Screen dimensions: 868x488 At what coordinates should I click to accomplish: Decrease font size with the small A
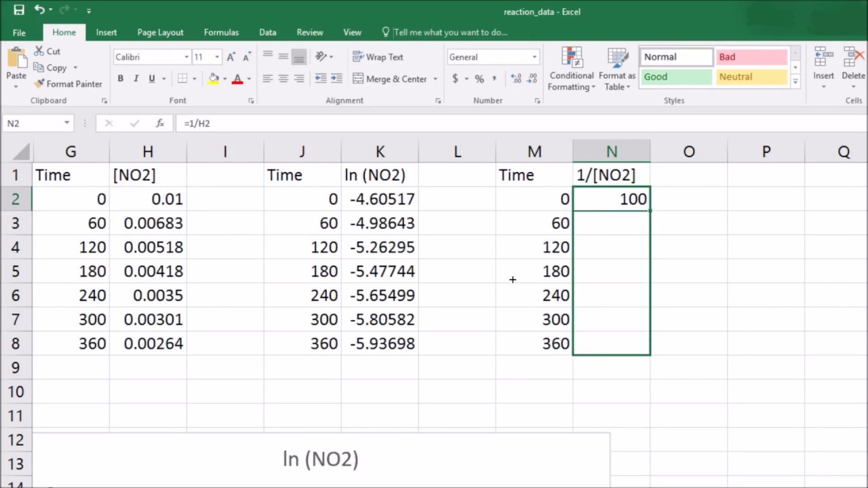(x=246, y=57)
